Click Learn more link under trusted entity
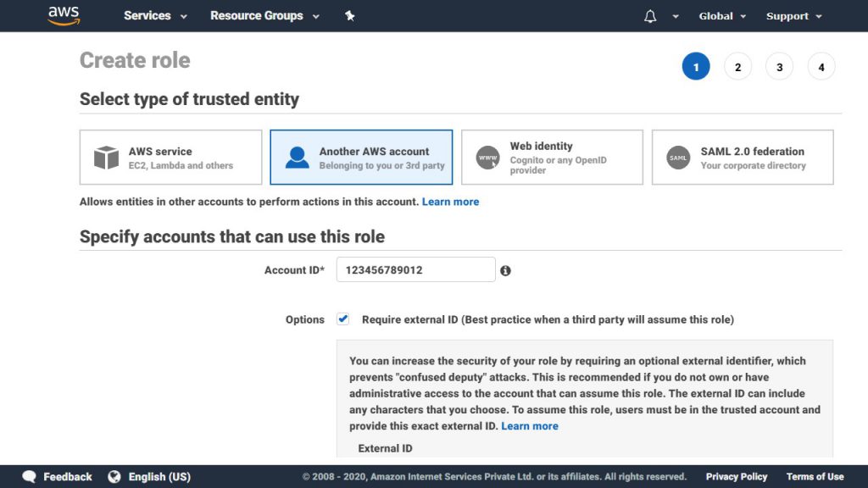 point(451,202)
